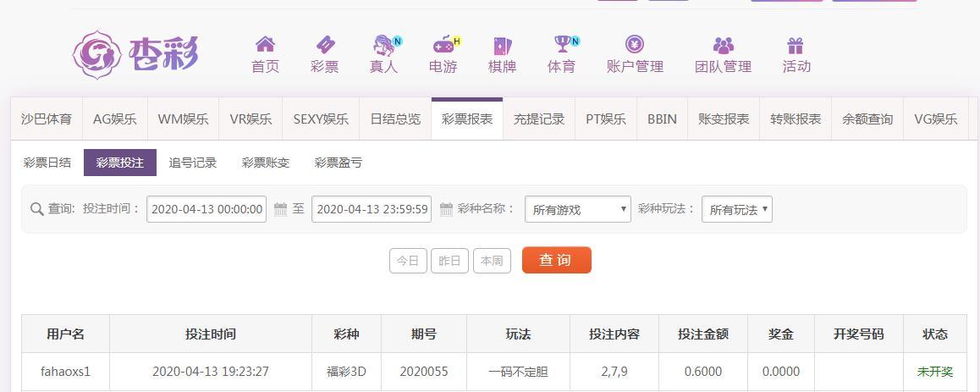Open the 彩票盈亏 sub-tab

(339, 163)
